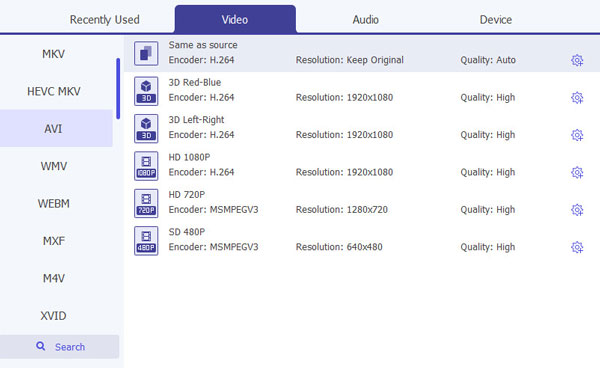Screen dimensions: 600x368
Task: Choose XVID from format list
Action: pyautogui.click(x=54, y=316)
